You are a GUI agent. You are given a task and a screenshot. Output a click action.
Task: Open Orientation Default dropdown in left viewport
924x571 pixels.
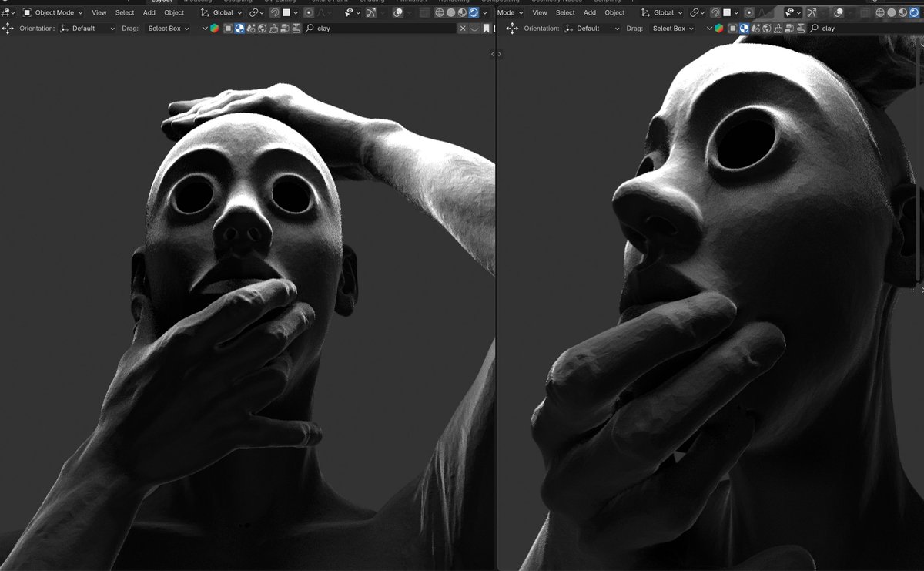88,29
